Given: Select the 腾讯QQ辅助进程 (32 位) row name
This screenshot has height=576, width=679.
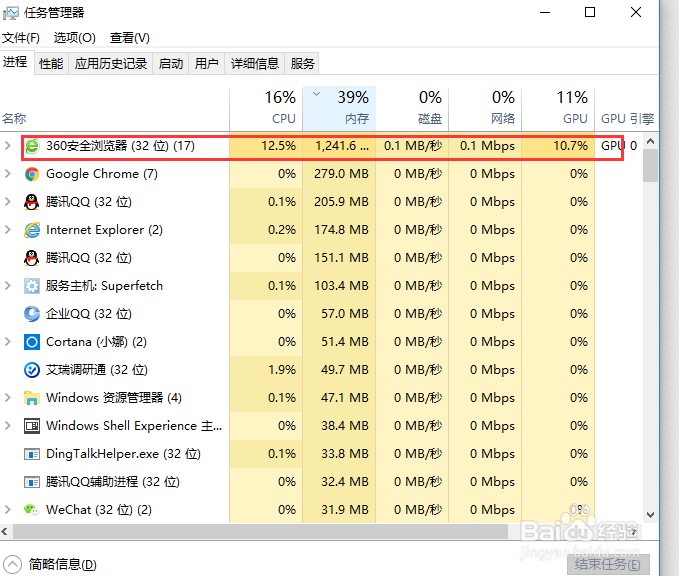Looking at the screenshot, I should click(x=113, y=482).
